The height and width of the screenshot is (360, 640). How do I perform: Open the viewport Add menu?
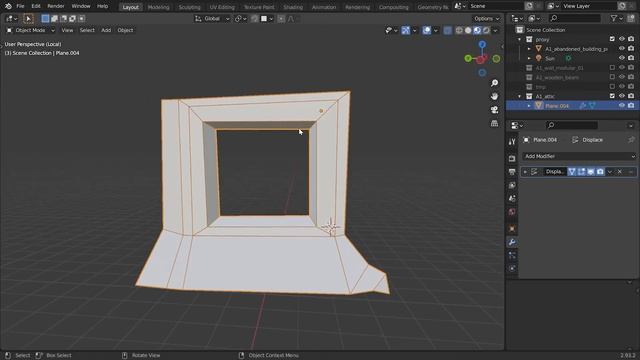[106, 30]
